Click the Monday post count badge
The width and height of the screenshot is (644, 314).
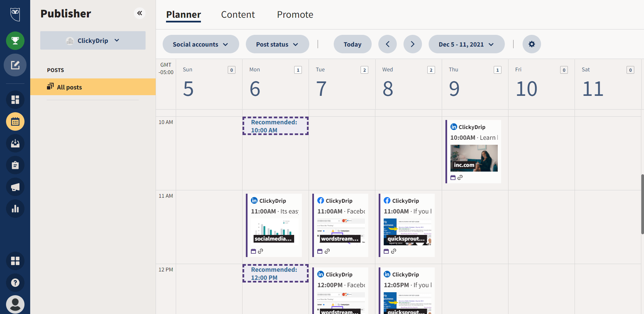point(298,70)
